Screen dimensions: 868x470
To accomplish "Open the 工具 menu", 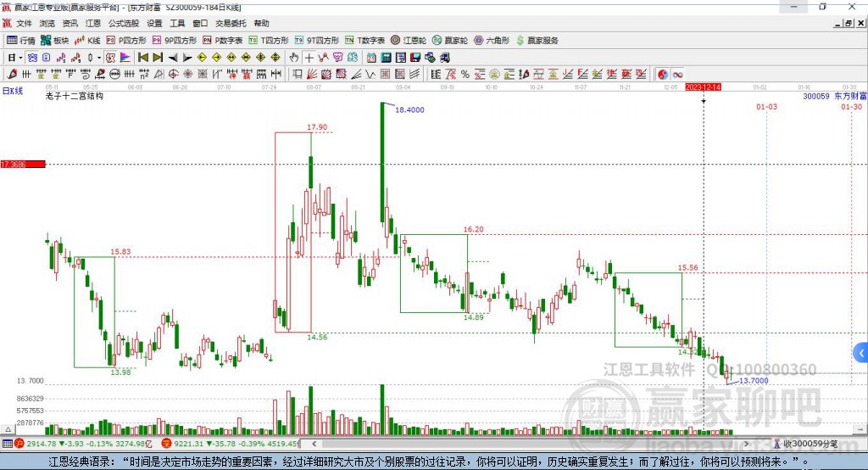I will [177, 23].
